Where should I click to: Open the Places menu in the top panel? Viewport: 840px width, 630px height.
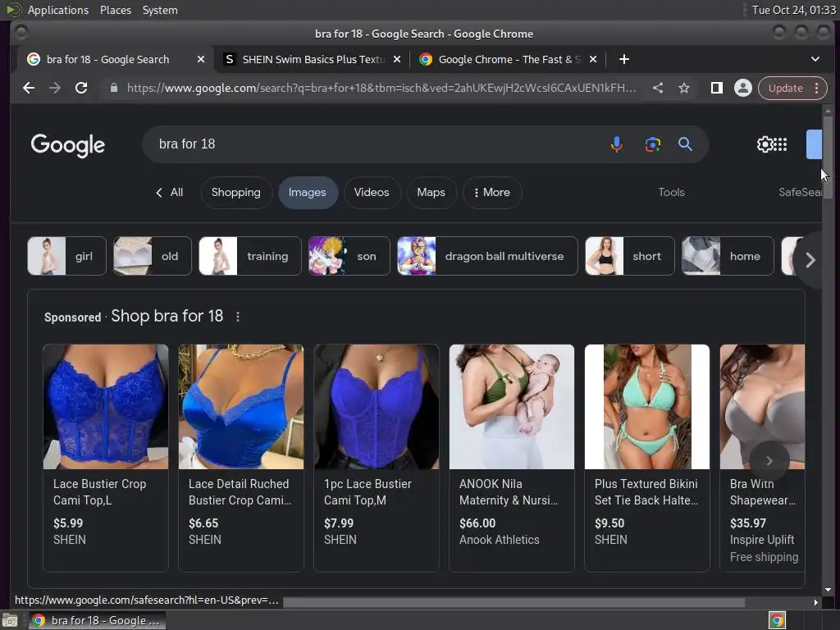tap(115, 10)
